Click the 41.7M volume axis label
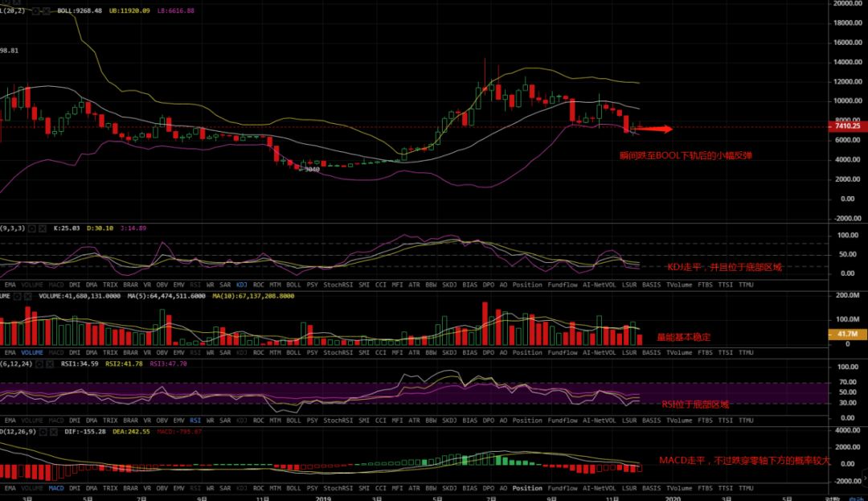 click(x=848, y=333)
